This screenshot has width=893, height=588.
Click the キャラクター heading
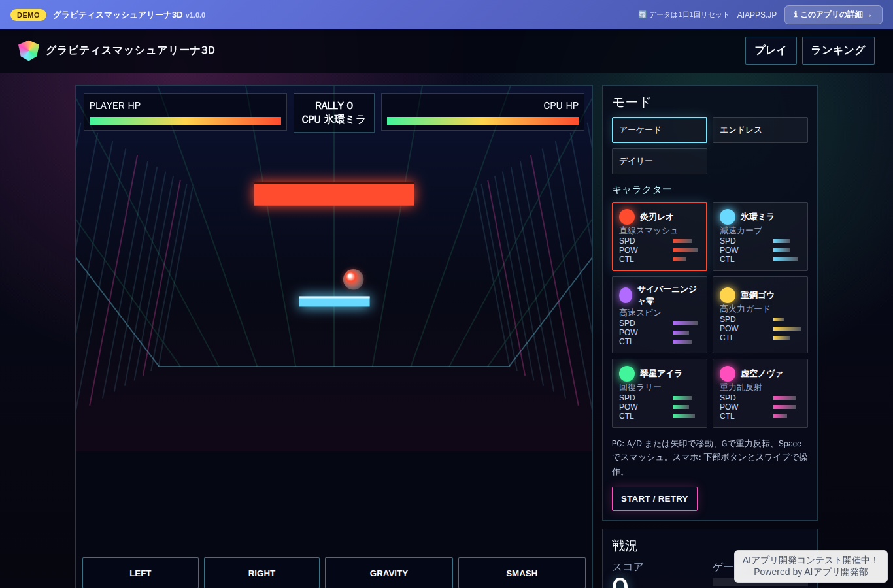pos(642,189)
